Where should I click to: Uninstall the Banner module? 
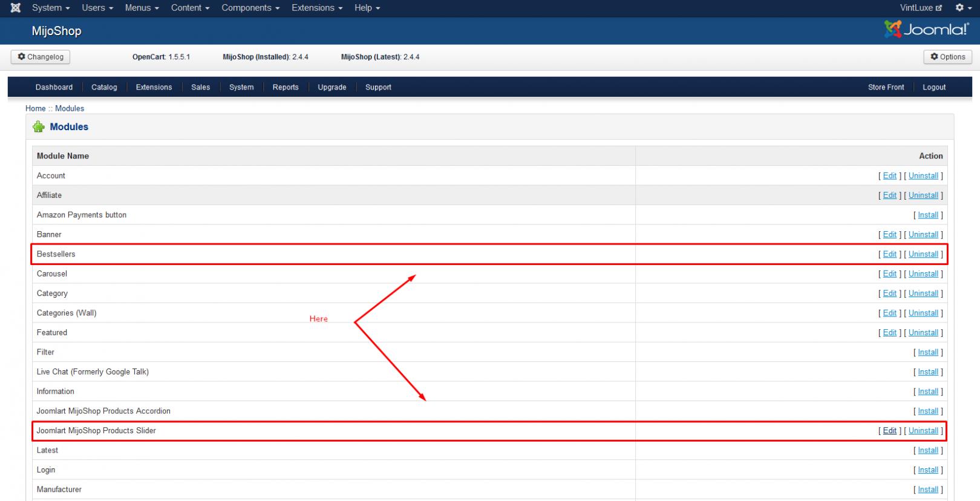923,234
